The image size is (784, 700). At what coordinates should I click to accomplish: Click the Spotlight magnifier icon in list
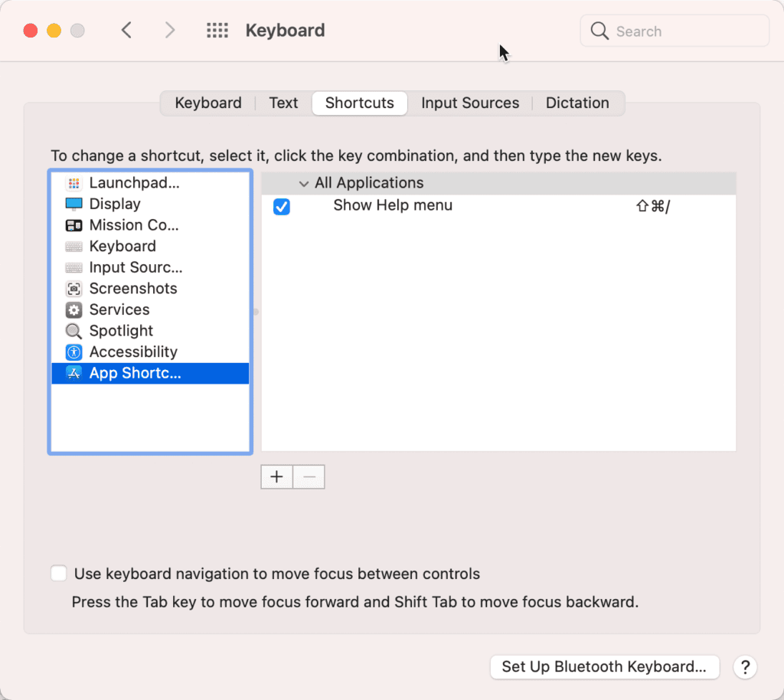tap(74, 331)
